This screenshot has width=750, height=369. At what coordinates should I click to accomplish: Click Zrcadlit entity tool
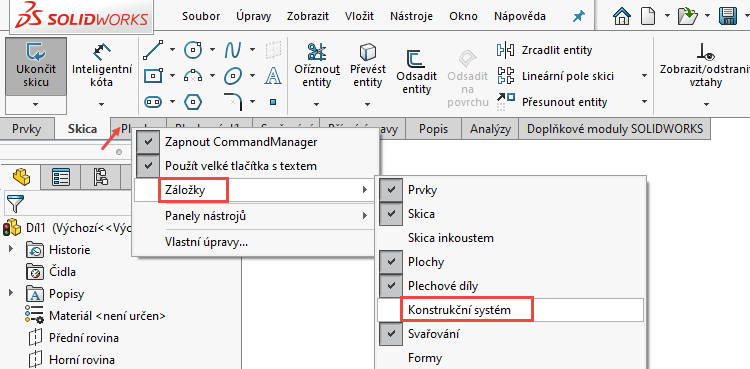[x=544, y=50]
